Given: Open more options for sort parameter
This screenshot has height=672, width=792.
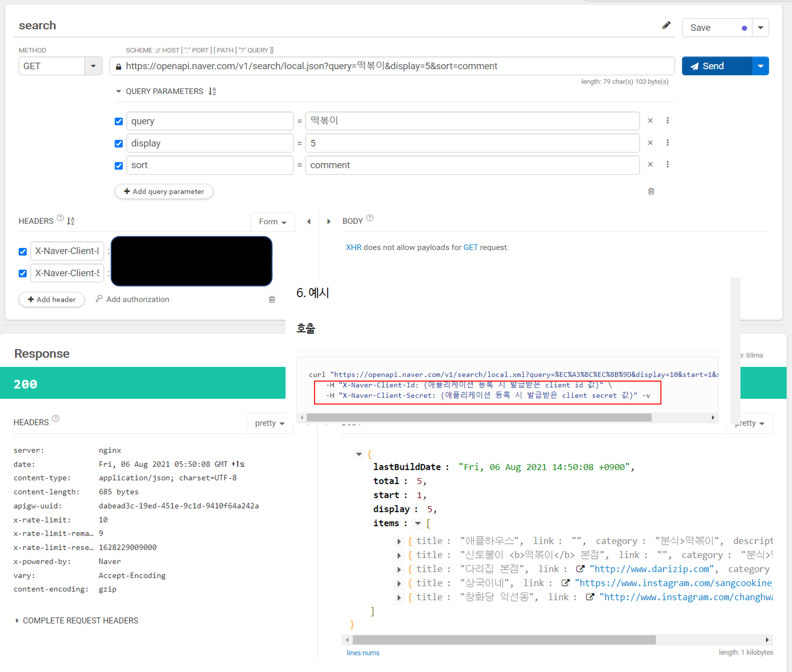Looking at the screenshot, I should [667, 164].
